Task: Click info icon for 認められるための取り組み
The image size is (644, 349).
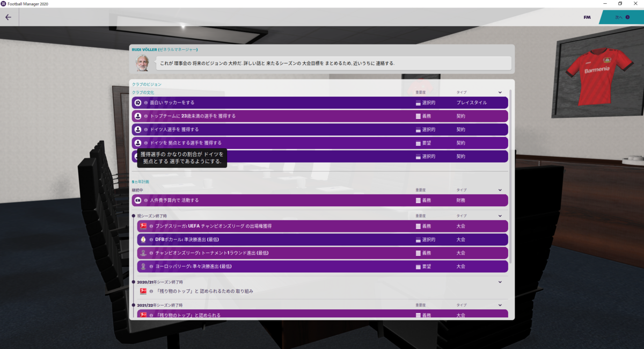Action: click(151, 291)
